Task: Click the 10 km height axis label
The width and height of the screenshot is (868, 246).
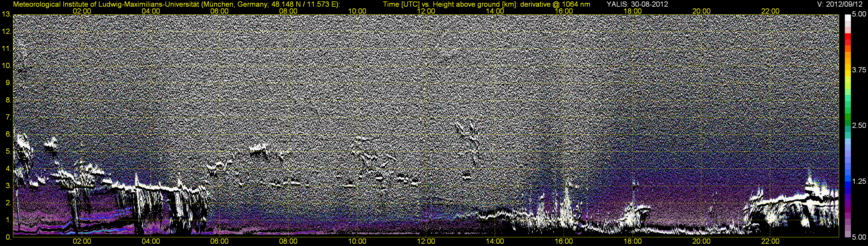Action: click(6, 66)
